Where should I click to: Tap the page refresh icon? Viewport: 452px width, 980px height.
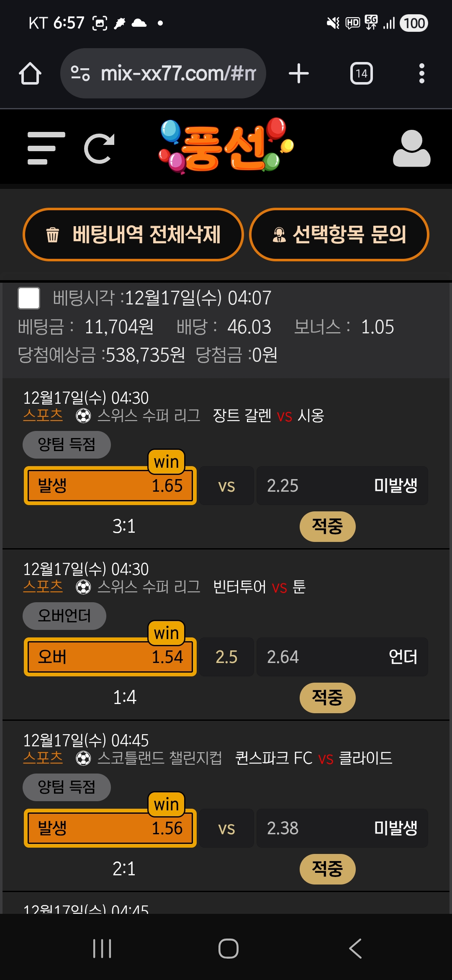[100, 148]
